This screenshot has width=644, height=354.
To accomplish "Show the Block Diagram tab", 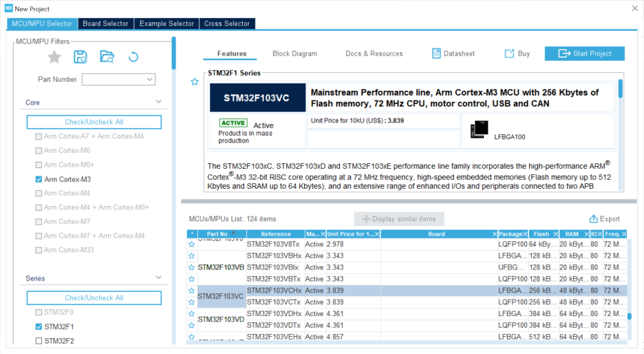I will (x=295, y=54).
